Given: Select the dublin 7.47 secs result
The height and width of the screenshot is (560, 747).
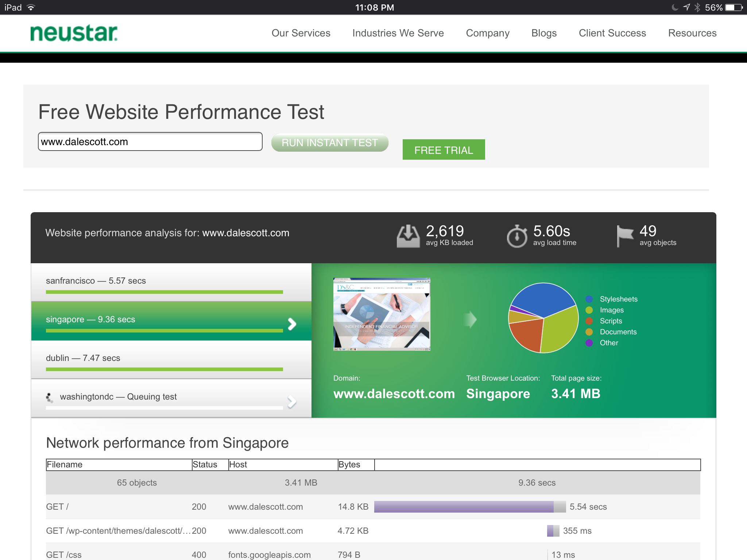Looking at the screenshot, I should coord(171,359).
